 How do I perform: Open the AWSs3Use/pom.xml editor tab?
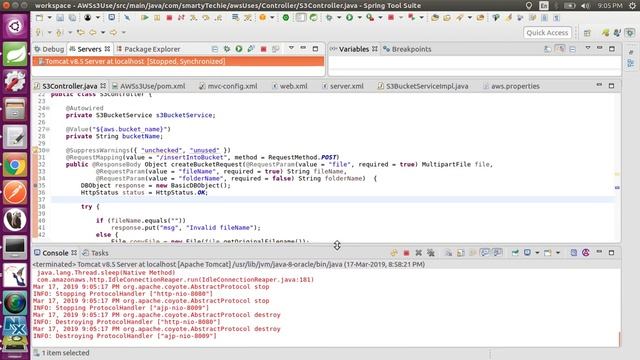coord(149,86)
